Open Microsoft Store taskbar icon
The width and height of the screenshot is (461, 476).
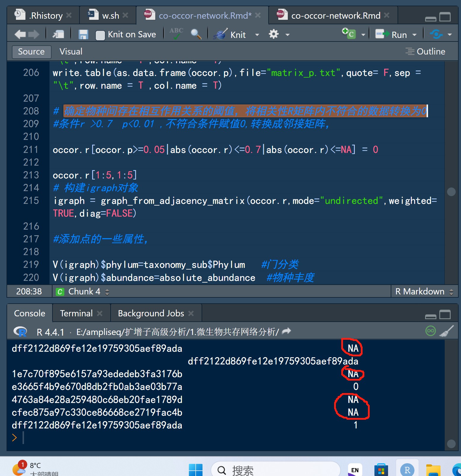click(x=381, y=470)
